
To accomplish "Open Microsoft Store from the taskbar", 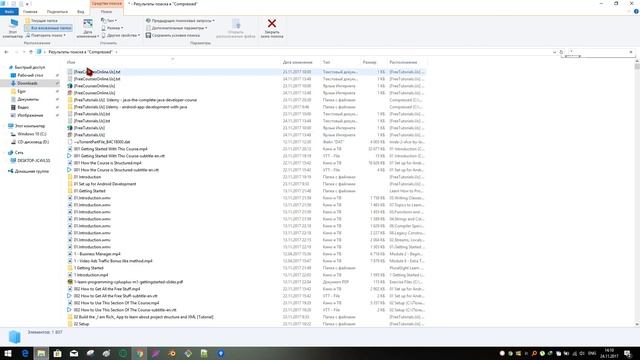I will tap(58, 353).
